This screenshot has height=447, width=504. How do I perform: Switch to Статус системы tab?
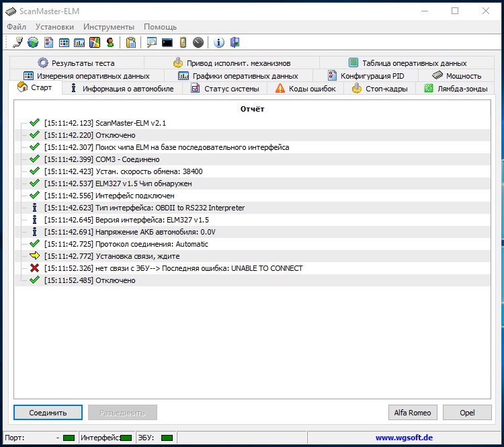click(224, 89)
